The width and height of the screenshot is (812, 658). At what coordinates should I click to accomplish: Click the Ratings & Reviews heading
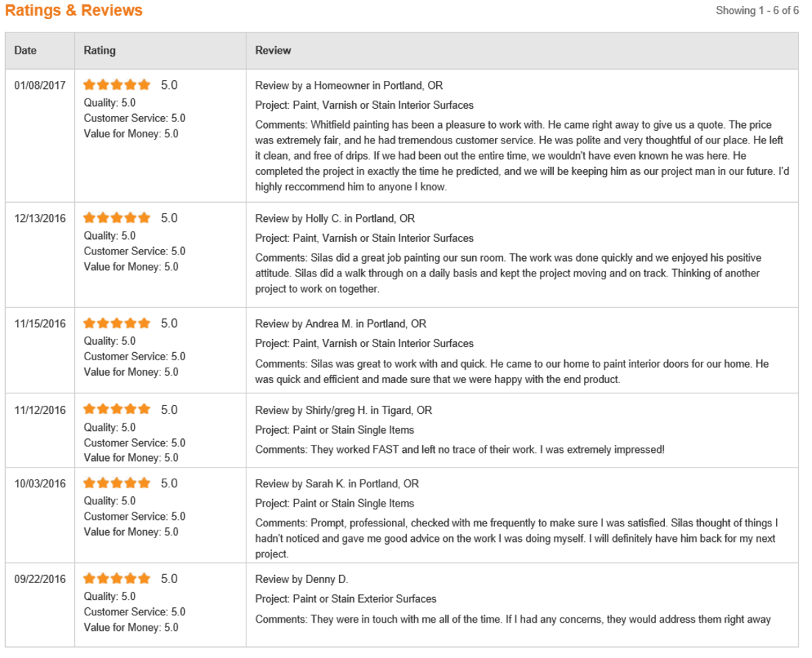[74, 10]
